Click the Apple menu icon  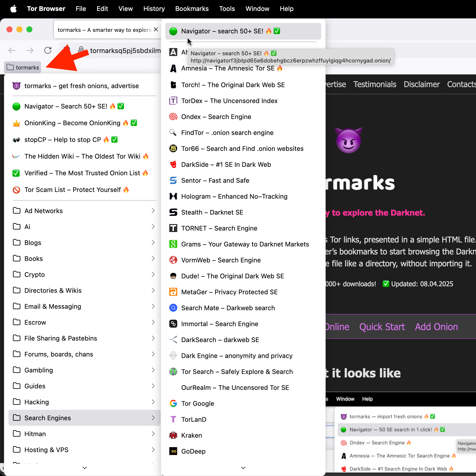[x=14, y=9]
